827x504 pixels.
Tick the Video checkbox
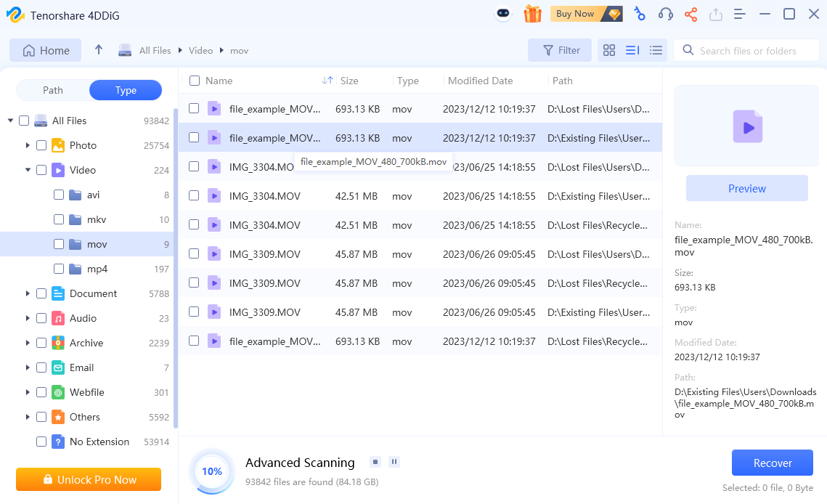coord(41,170)
